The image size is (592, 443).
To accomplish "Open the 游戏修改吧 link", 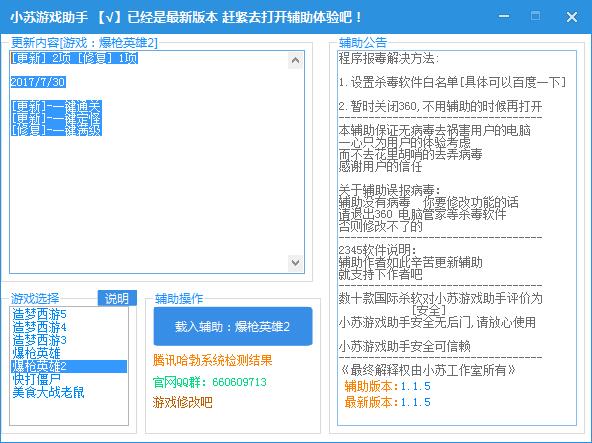I will [x=183, y=402].
